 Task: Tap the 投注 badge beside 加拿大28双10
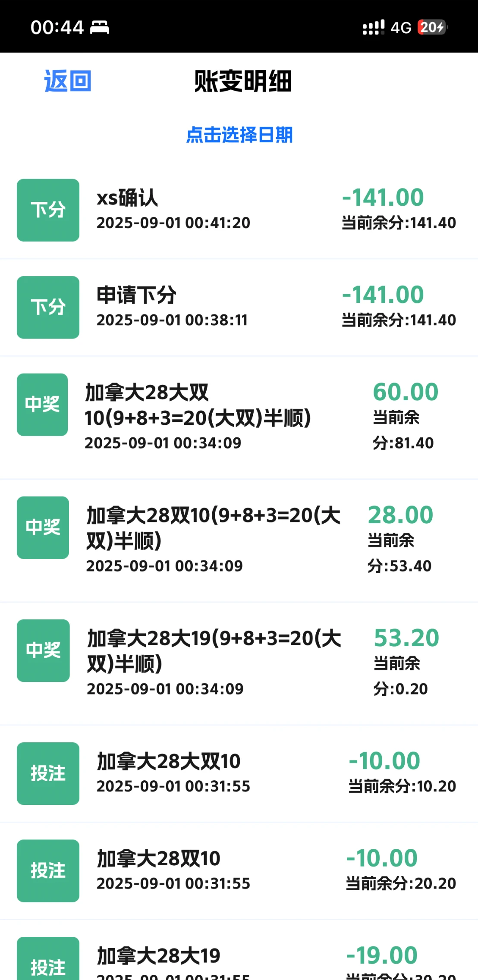(48, 870)
